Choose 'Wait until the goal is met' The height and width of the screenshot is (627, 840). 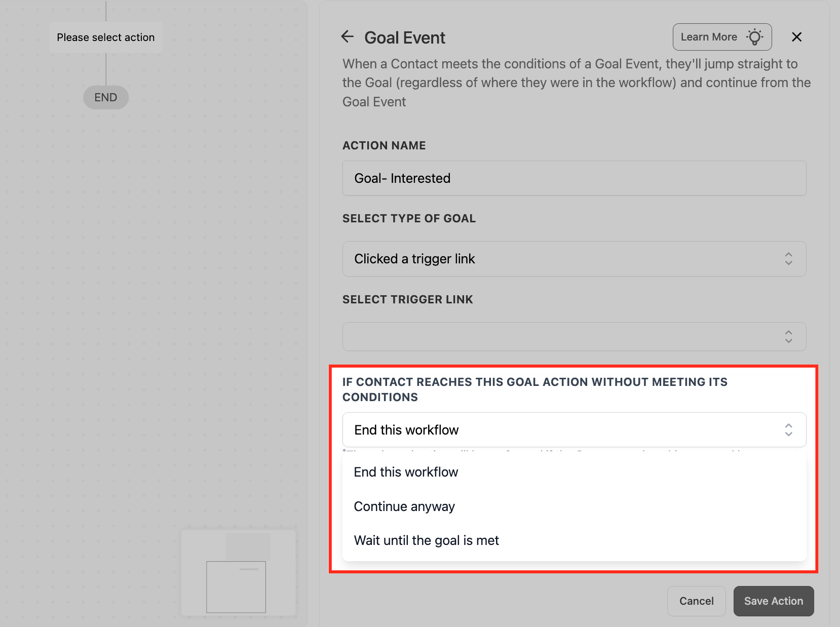click(x=574, y=540)
